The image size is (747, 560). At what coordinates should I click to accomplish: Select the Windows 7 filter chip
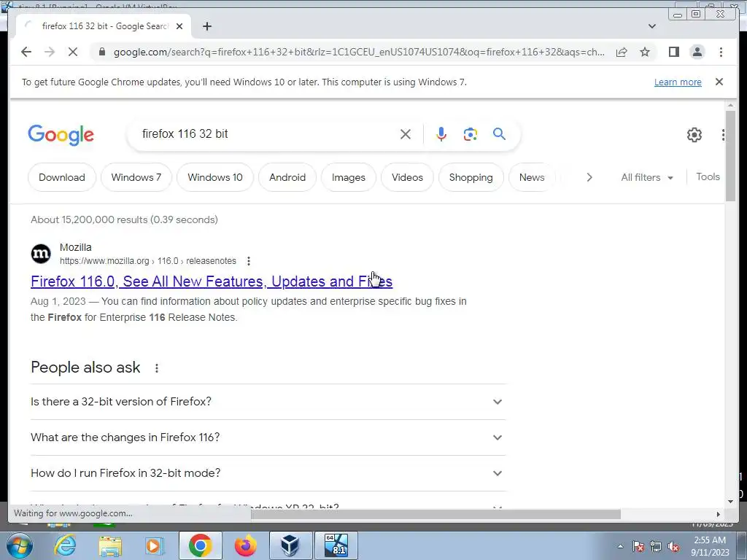click(x=136, y=177)
